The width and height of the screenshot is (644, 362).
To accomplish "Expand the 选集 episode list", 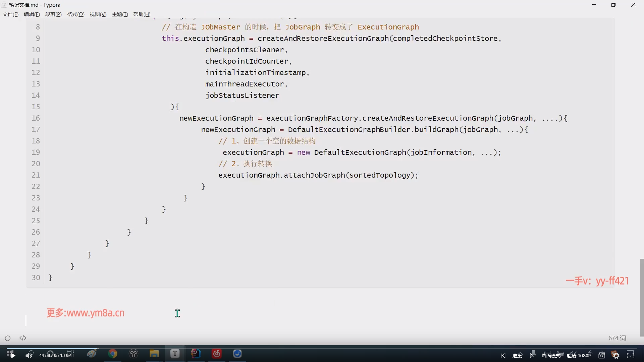I will coord(517,356).
